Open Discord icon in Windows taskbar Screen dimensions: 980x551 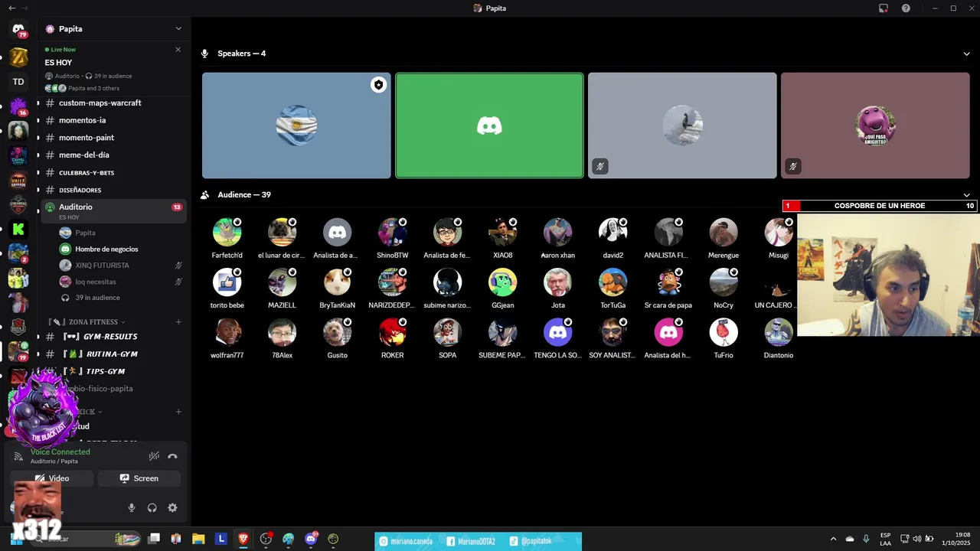[x=311, y=539]
